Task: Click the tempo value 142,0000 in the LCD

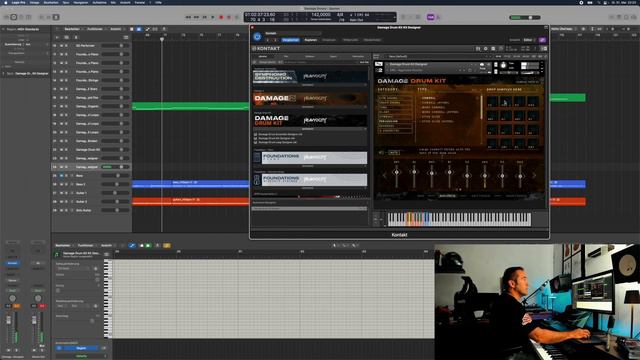Action: point(320,15)
